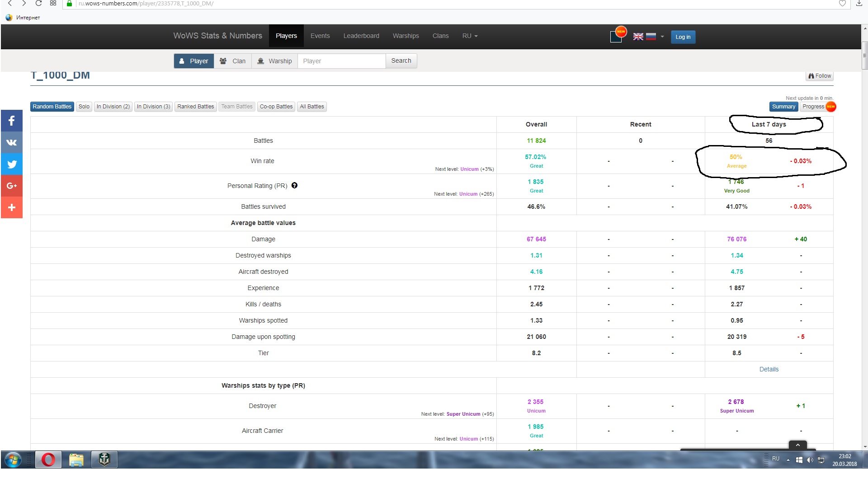Viewport: 868px width, 488px height.
Task: Open the notifications icon with NEW badge
Action: pyautogui.click(x=617, y=35)
